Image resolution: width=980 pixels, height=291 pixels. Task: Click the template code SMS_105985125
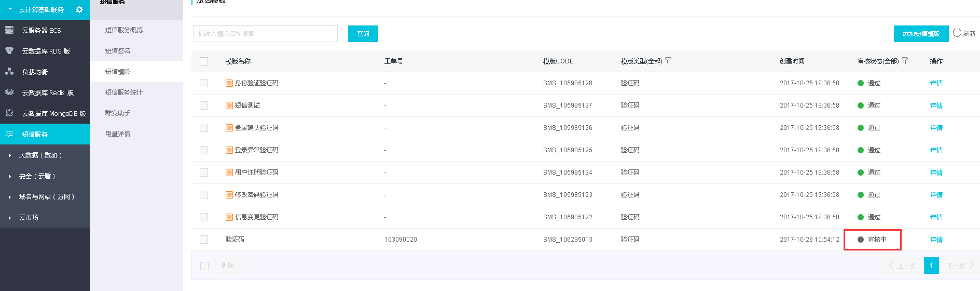click(x=568, y=150)
